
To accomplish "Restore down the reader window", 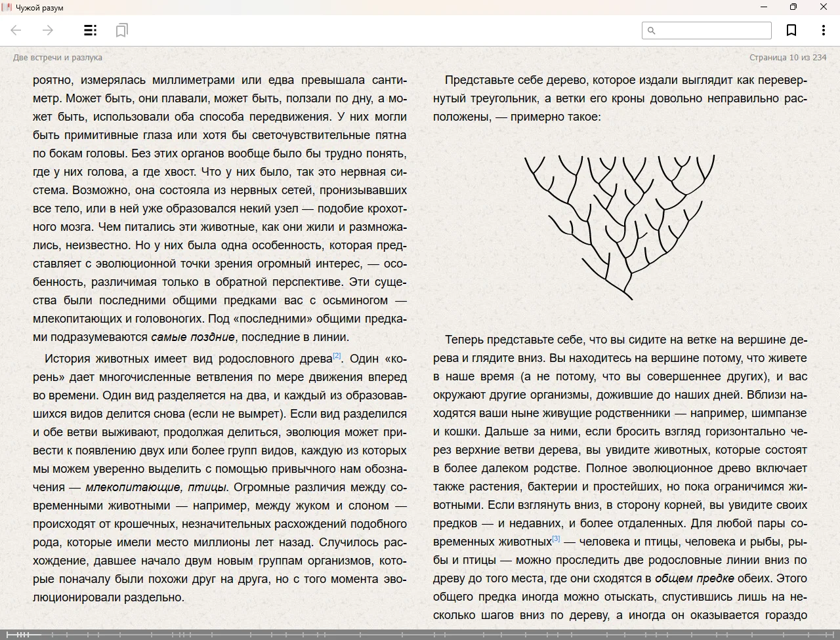I will click(x=793, y=7).
